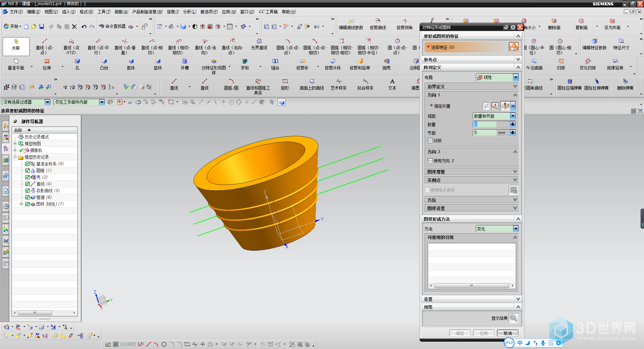
Task: Undo the last action in toolbar
Action: [84, 27]
